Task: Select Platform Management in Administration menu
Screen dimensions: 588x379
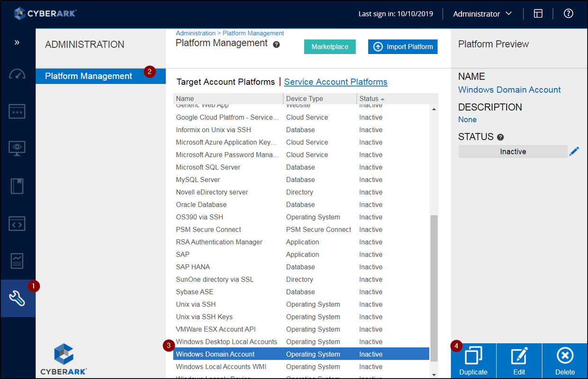Action: [x=100, y=76]
